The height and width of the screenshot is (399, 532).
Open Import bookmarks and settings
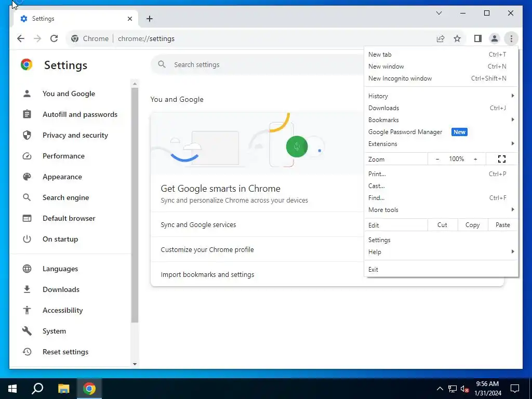258,274
